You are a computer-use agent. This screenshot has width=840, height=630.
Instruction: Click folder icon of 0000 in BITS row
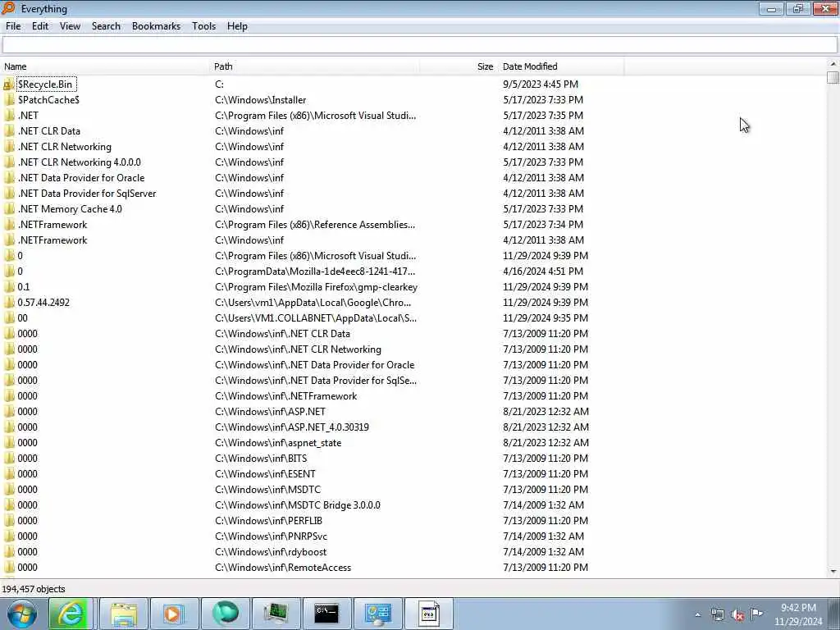(x=8, y=459)
